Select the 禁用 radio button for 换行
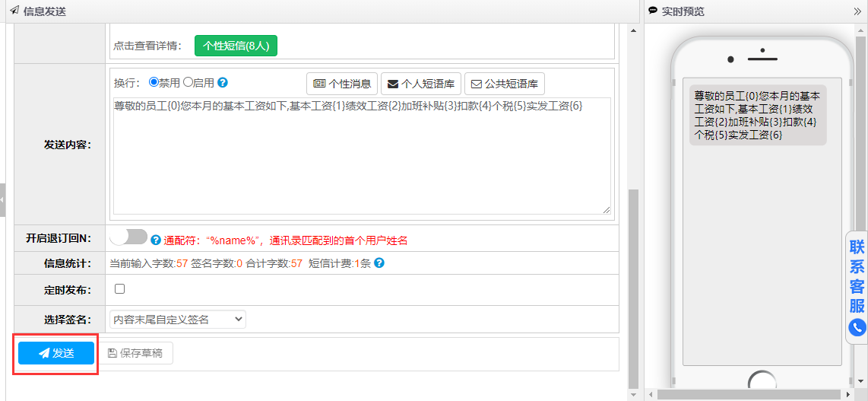 pos(153,82)
